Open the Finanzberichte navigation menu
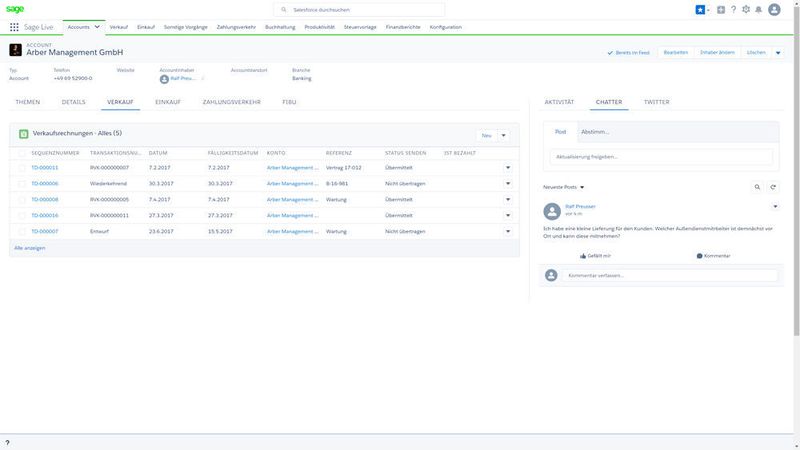Viewport: 800px width, 450px height. click(403, 27)
